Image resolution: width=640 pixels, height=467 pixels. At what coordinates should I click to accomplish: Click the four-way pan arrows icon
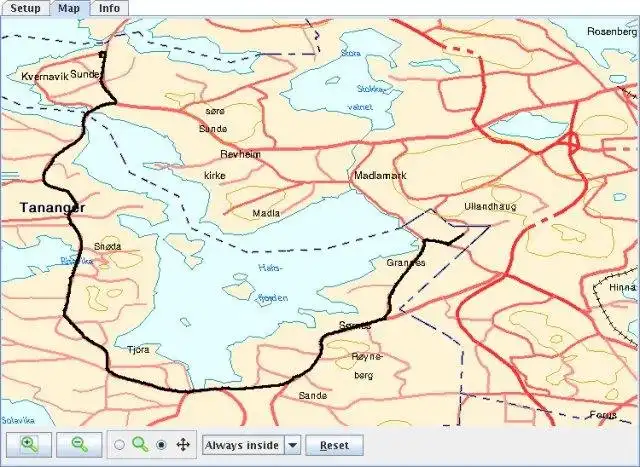click(x=183, y=445)
